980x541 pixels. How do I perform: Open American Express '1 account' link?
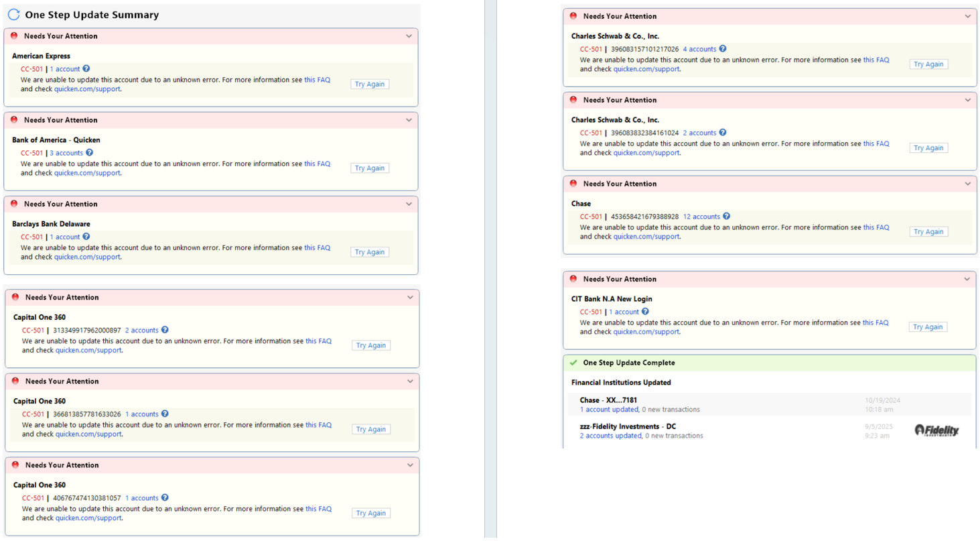point(65,69)
